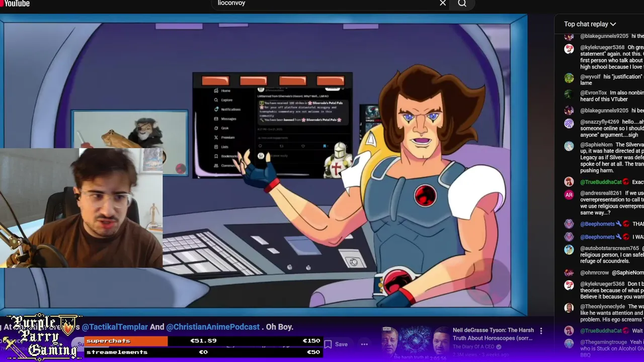Open the @TactikalTemplar mention link
Image resolution: width=644 pixels, height=362 pixels.
[x=115, y=327]
